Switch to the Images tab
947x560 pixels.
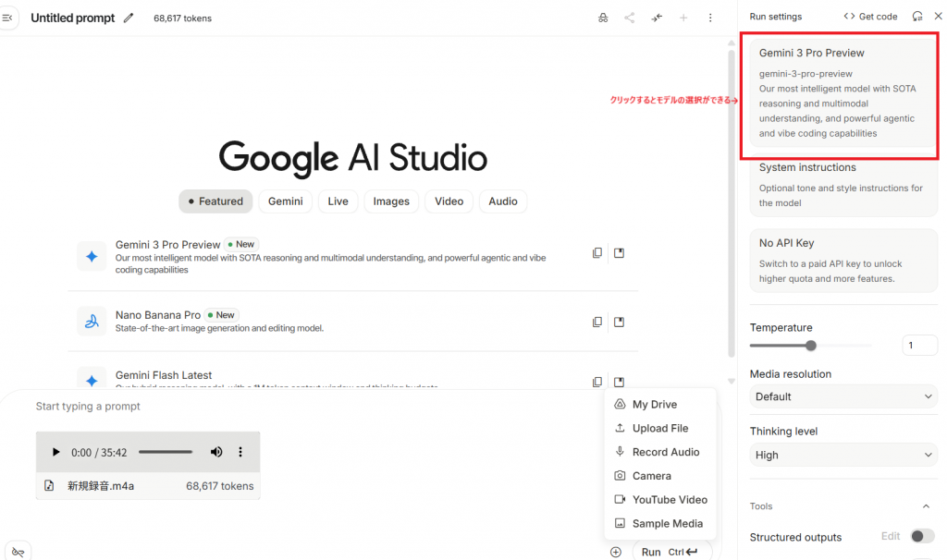[x=391, y=201]
